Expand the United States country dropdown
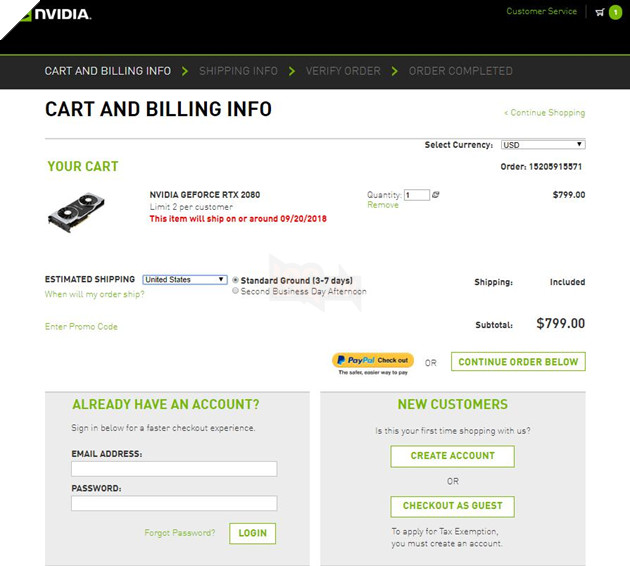The width and height of the screenshot is (630, 566). [x=185, y=280]
